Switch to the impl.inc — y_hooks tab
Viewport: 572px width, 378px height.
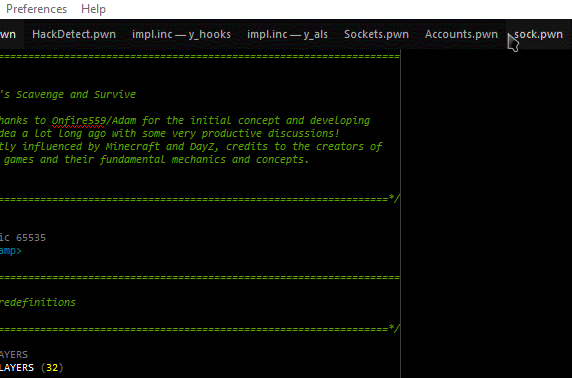point(181,34)
